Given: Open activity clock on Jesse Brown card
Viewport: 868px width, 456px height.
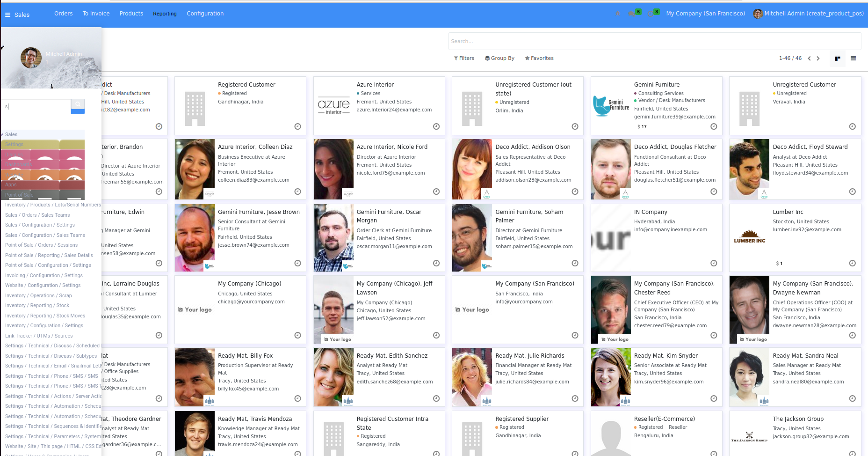Looking at the screenshot, I should [x=297, y=263].
